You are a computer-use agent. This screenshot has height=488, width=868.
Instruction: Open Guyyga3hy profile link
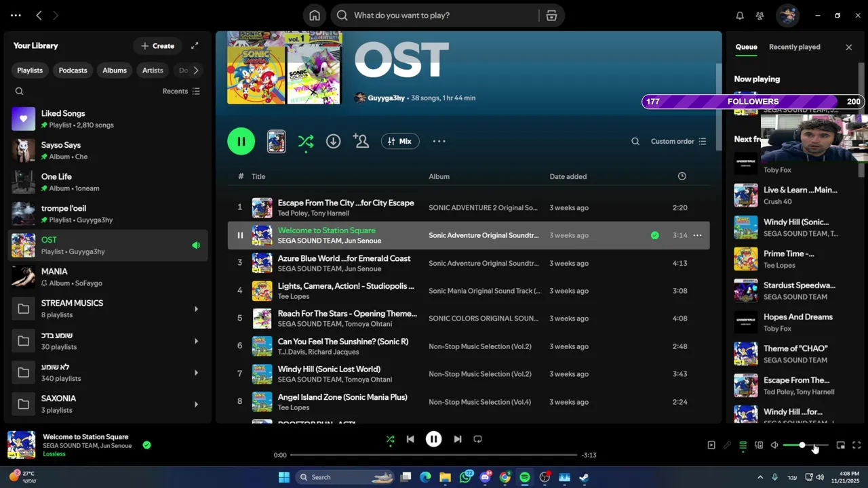[x=386, y=98]
